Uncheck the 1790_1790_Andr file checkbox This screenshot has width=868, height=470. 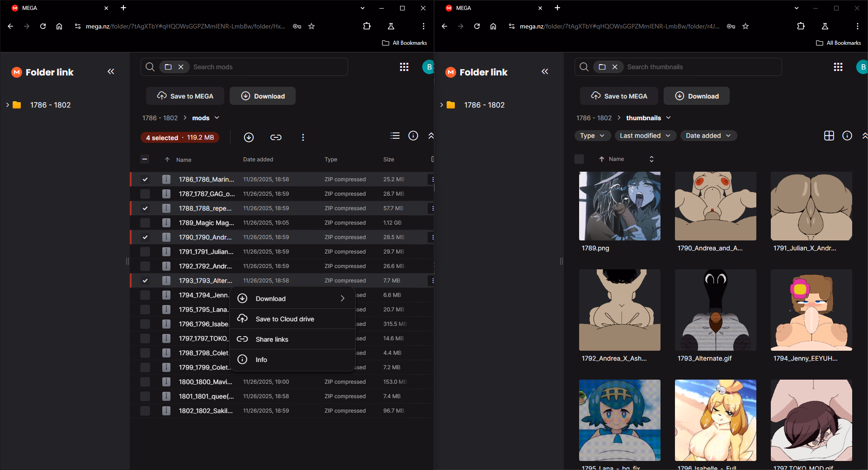pos(145,237)
